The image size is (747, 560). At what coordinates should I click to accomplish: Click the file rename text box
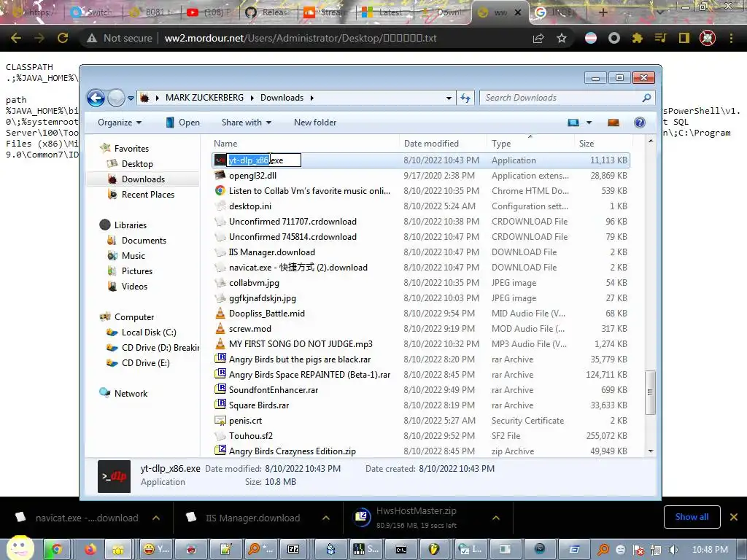pos(264,160)
